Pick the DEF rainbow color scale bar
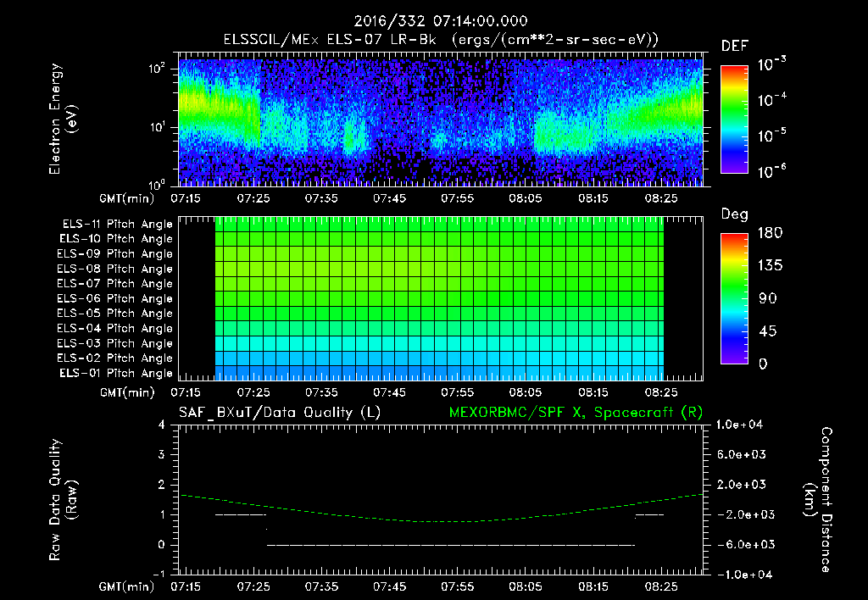This screenshot has width=868, height=600. pos(734,119)
